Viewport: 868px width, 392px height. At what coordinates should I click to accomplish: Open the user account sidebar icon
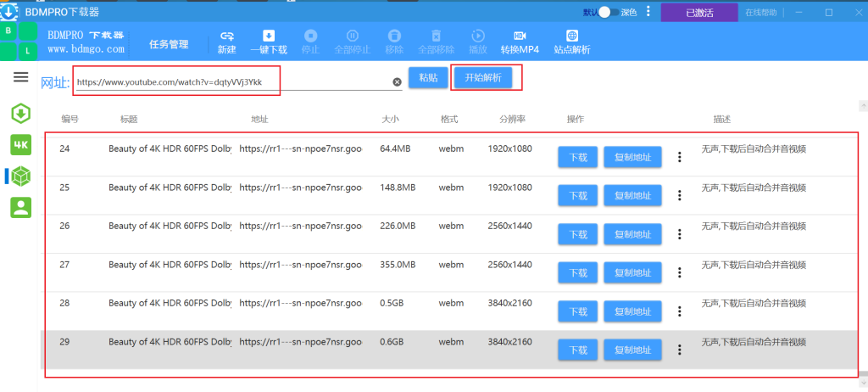coord(21,207)
